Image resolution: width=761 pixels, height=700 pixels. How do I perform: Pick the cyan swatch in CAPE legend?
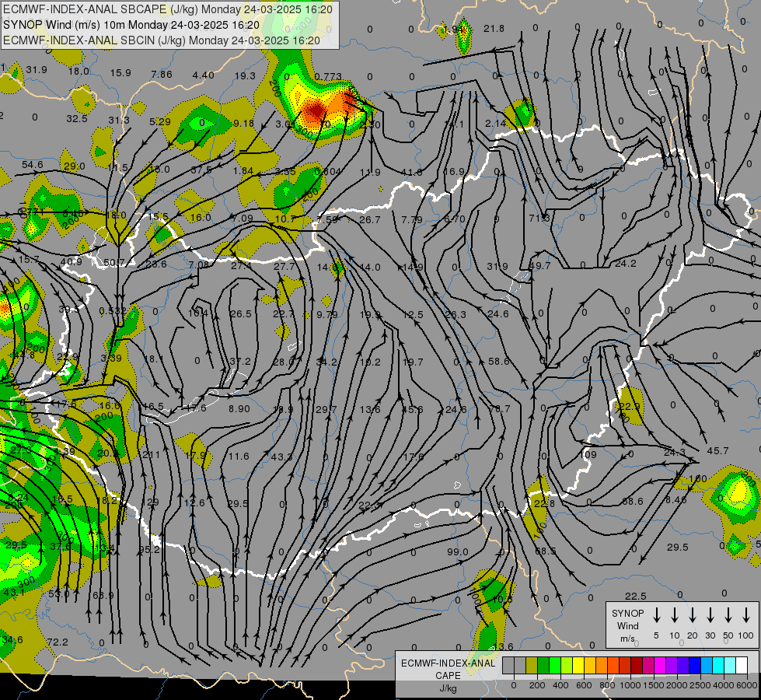719,665
